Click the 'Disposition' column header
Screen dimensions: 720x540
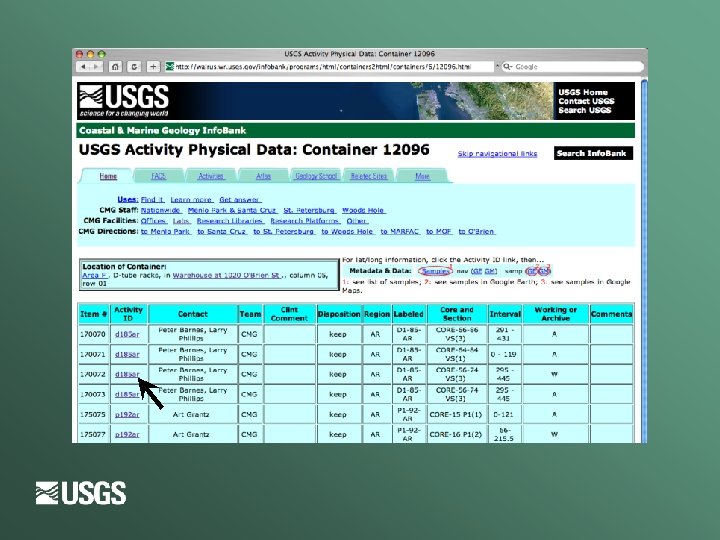point(339,314)
